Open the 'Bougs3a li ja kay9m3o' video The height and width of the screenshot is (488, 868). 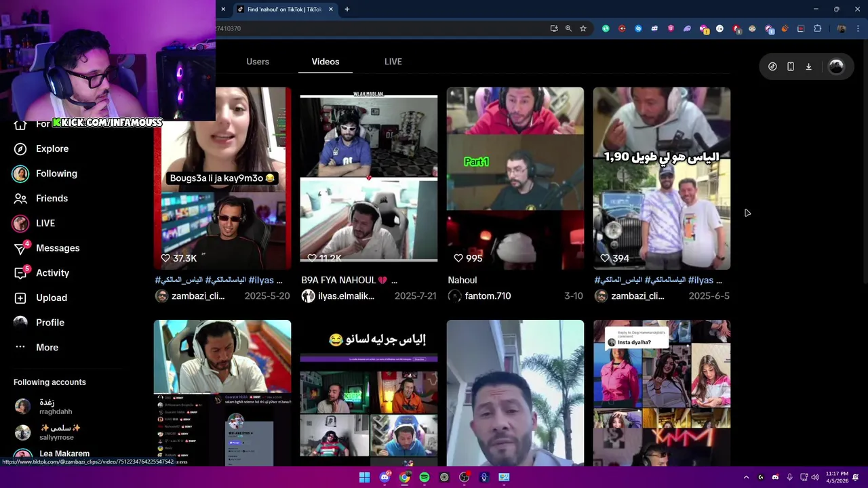point(222,178)
